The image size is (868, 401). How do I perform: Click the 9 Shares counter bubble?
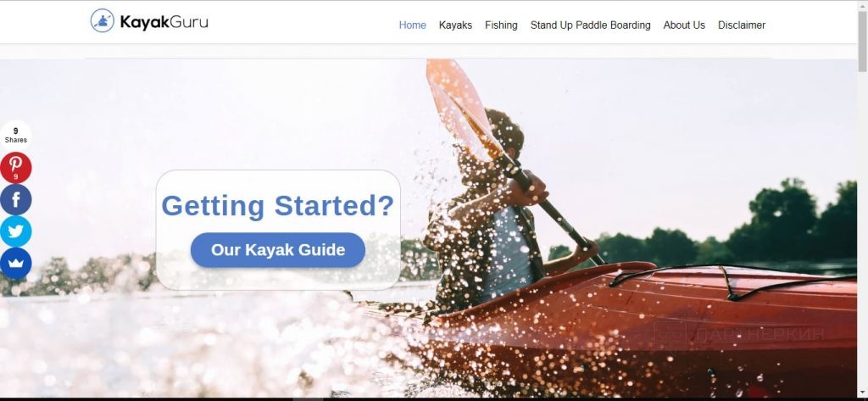click(x=15, y=135)
